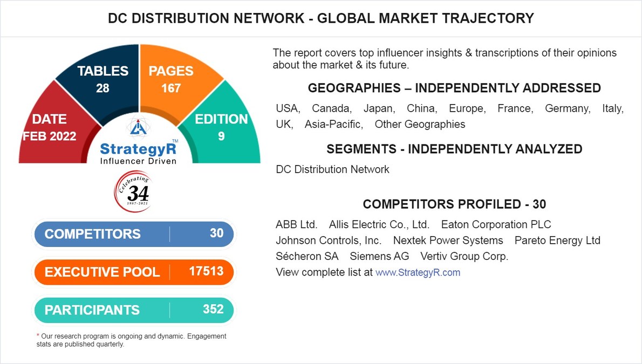642x364 pixels.
Task: Click the Celebrating 34 anniversary badge
Action: (x=133, y=191)
